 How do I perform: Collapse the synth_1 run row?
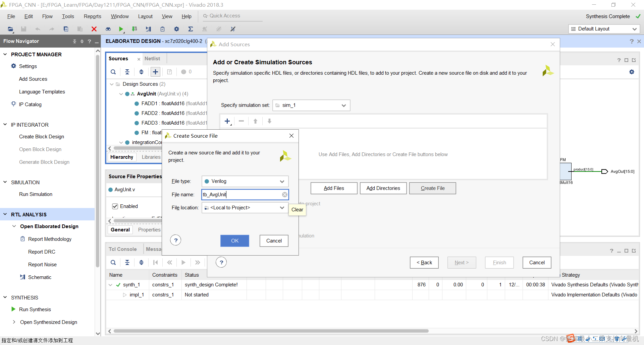point(110,285)
